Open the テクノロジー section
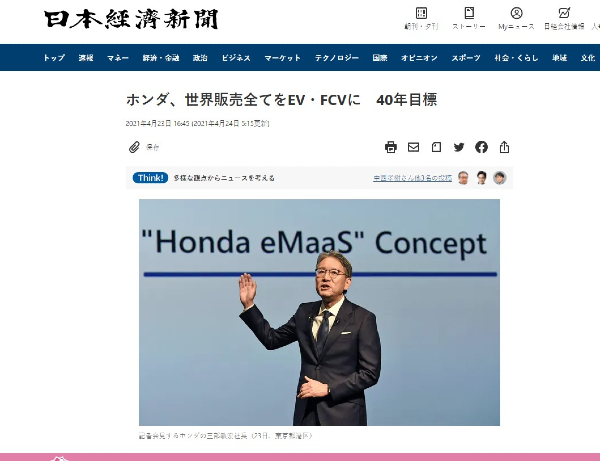 click(337, 58)
